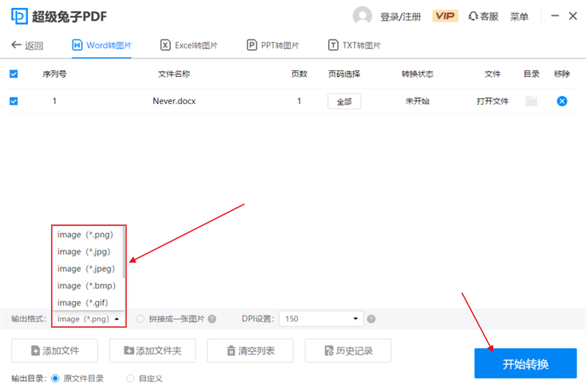Click the 全部 page selection button
Screen dimensions: 586x392
tap(344, 101)
